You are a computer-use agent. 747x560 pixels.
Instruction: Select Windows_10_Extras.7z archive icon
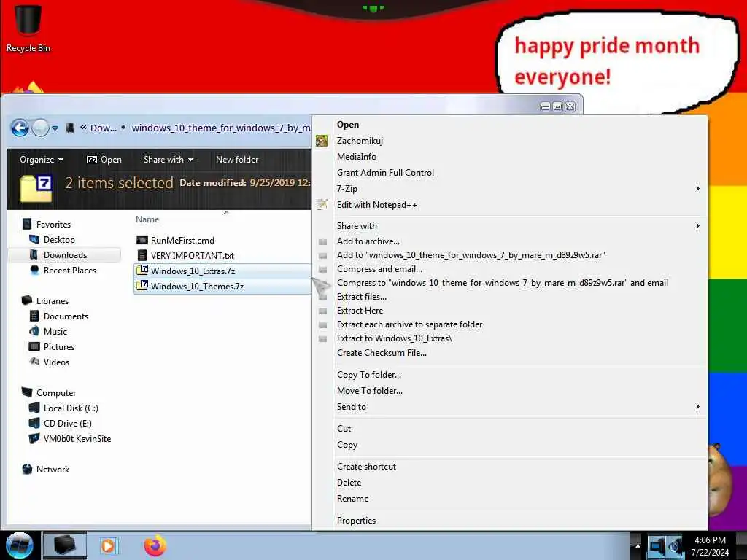tap(142, 271)
